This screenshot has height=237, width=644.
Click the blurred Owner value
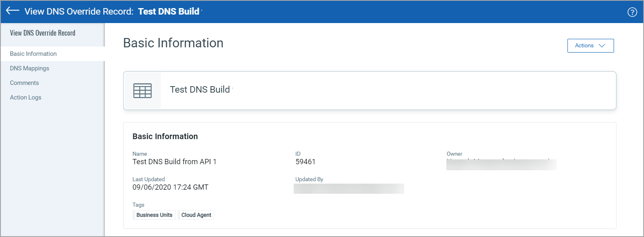(501, 164)
